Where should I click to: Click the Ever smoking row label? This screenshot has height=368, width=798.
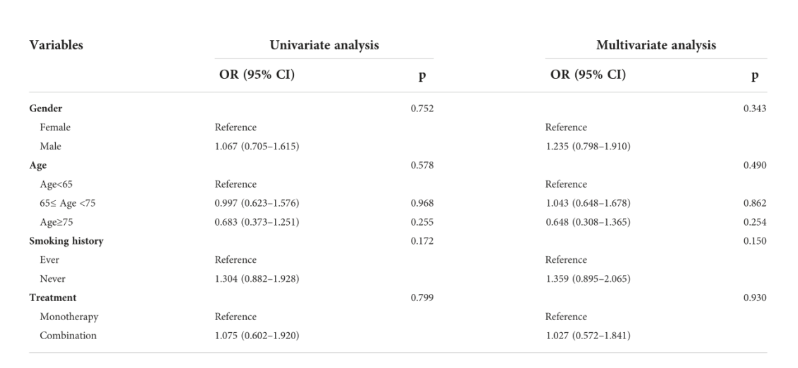(x=49, y=260)
